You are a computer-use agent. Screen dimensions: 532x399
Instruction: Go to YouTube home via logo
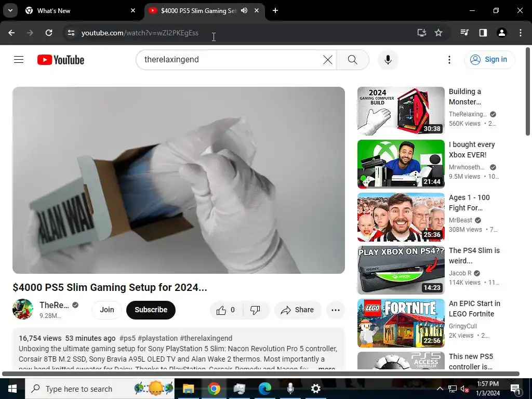coord(61,60)
